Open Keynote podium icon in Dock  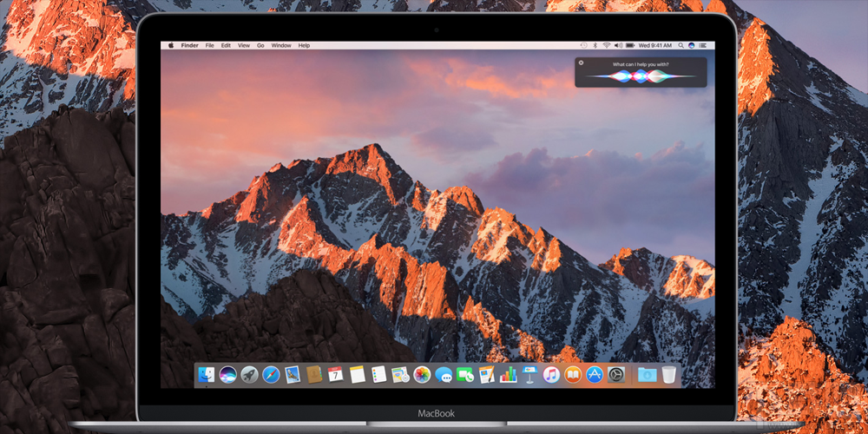pos(529,375)
